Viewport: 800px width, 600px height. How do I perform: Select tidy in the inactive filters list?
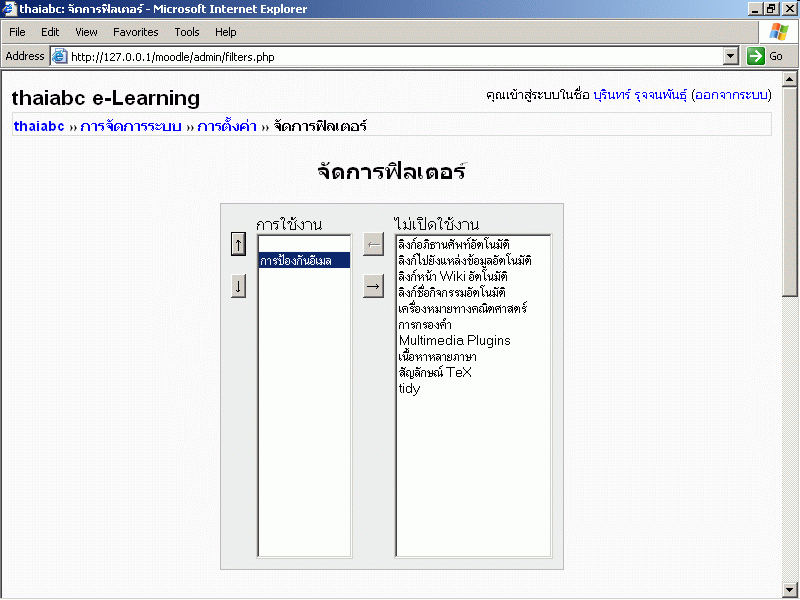click(409, 389)
